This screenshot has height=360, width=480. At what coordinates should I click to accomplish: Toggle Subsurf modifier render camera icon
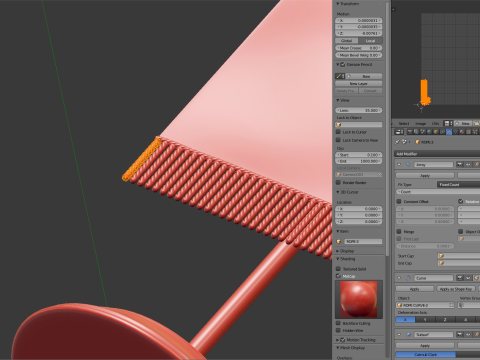pos(460,334)
